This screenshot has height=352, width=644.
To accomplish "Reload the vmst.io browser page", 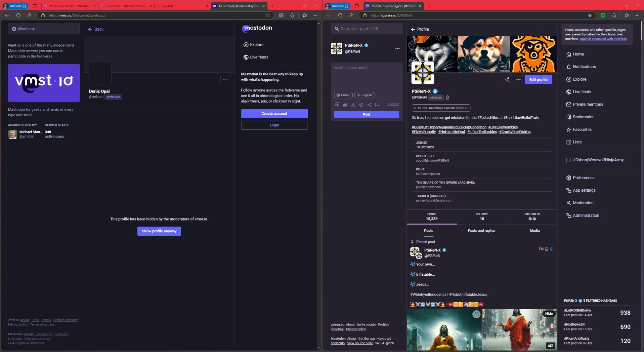I will tap(18, 15).
